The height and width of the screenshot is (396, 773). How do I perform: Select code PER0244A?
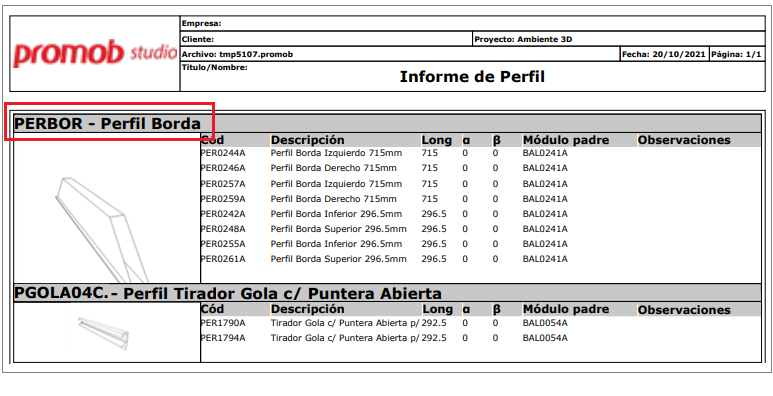pyautogui.click(x=223, y=153)
